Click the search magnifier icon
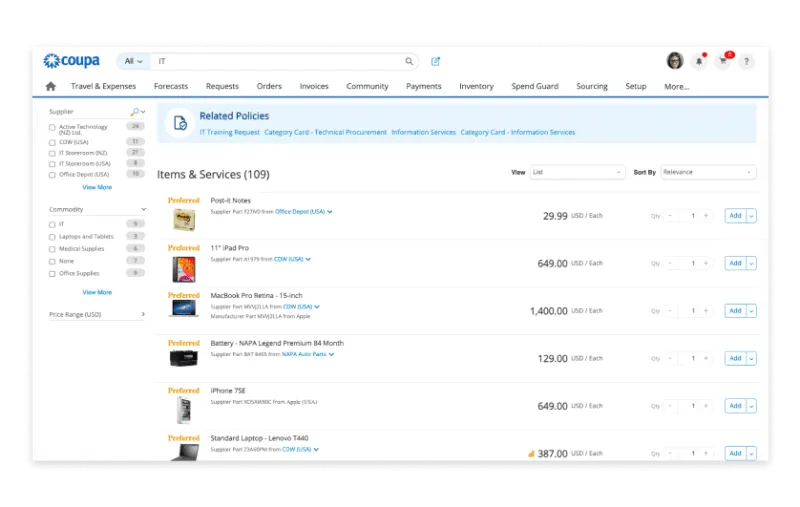The width and height of the screenshot is (800, 507). [x=409, y=61]
